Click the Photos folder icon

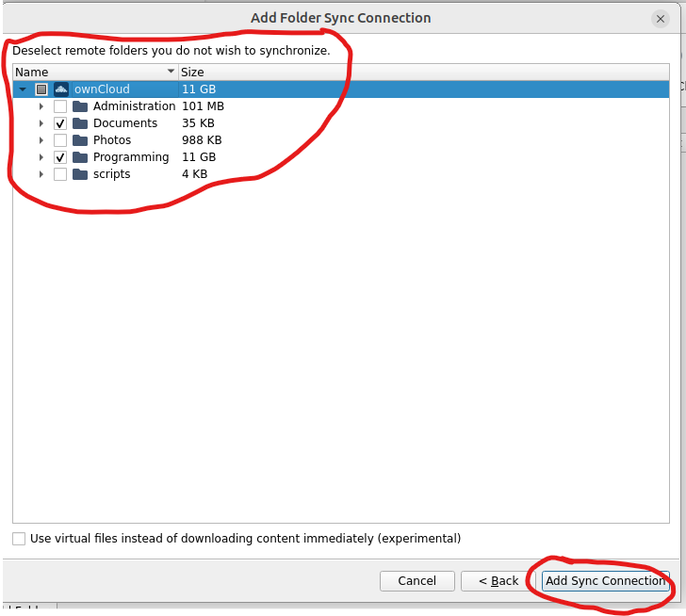point(79,140)
